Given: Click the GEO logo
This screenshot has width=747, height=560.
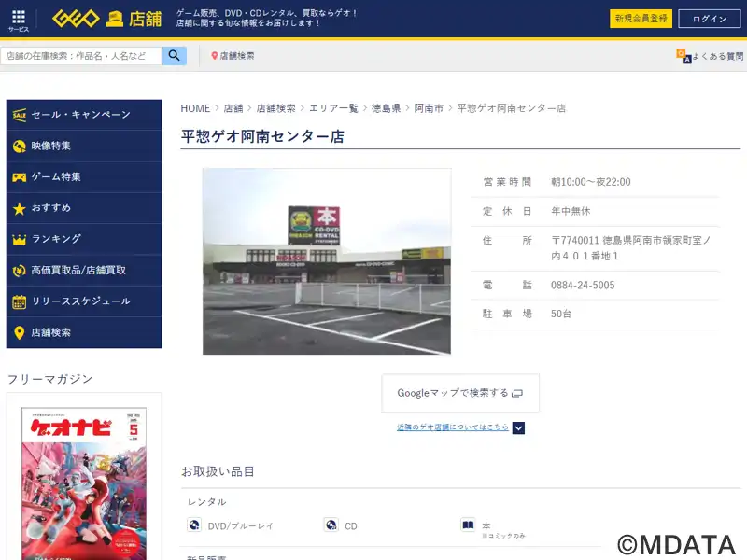Looking at the screenshot, I should point(77,19).
